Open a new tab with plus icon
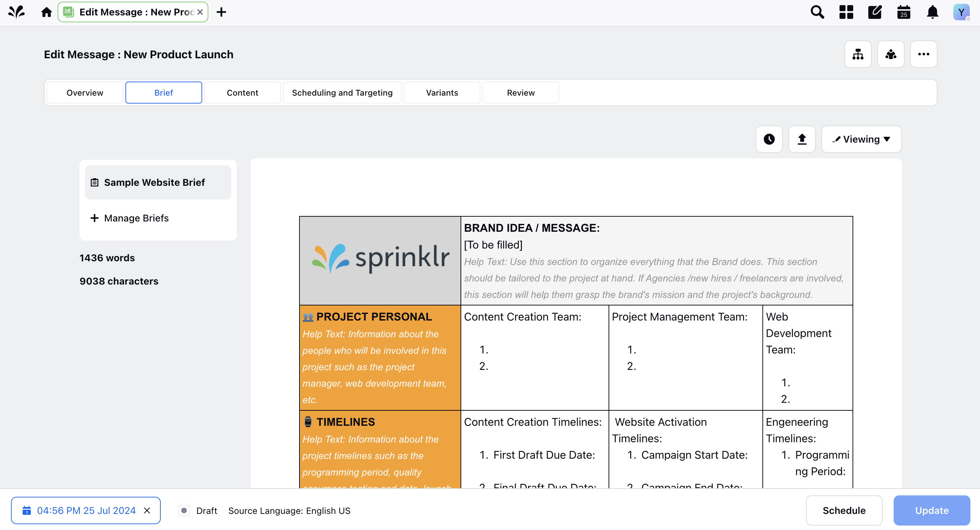Viewport: 980px width, 530px height. 221,12
